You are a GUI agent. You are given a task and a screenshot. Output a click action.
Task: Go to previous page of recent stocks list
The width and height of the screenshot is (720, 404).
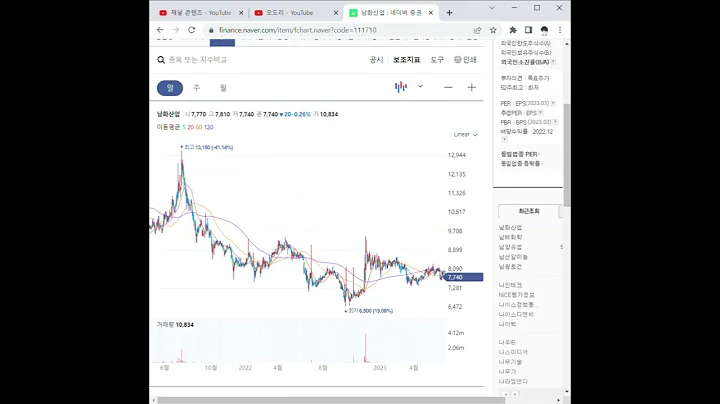tap(506, 394)
